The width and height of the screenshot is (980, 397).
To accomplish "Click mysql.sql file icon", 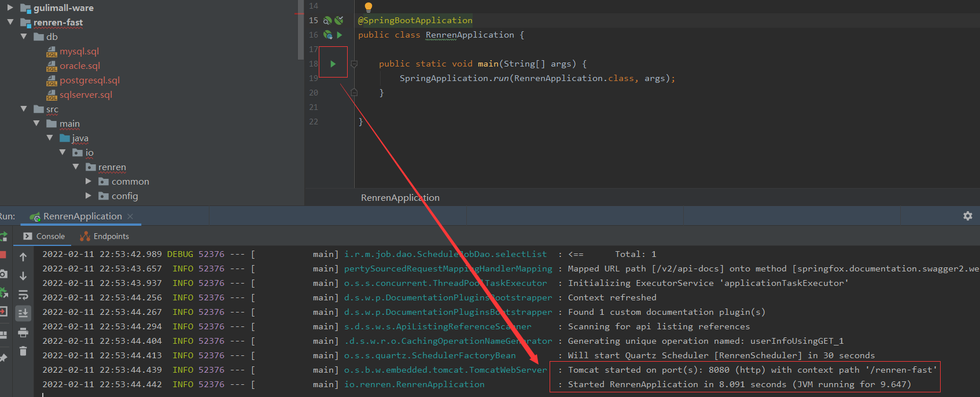I will tap(51, 52).
